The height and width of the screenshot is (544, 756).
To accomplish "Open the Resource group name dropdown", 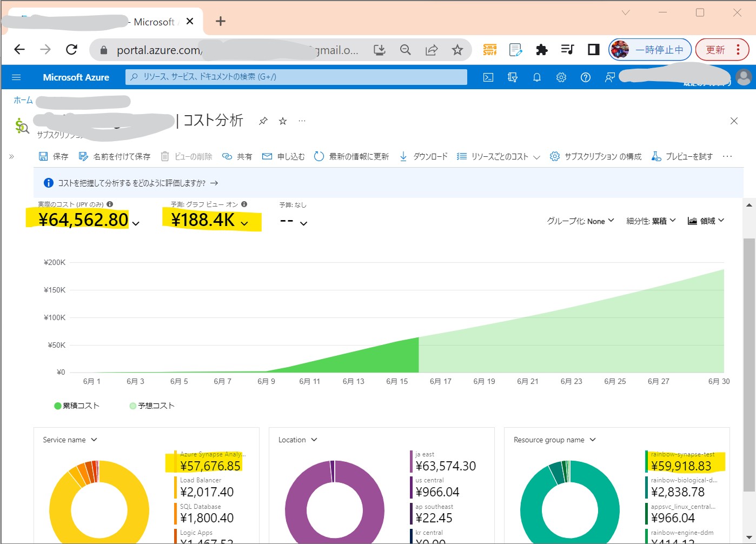I will (x=555, y=440).
